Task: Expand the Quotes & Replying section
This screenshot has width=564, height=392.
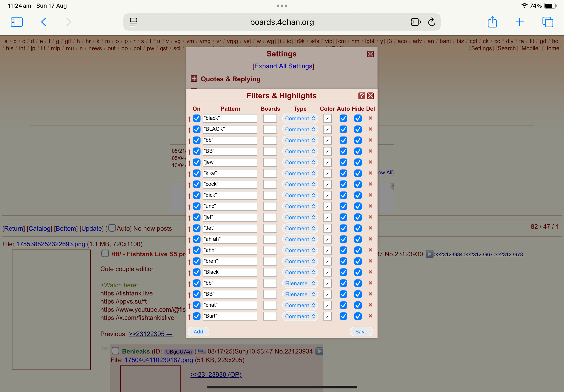Action: point(194,79)
